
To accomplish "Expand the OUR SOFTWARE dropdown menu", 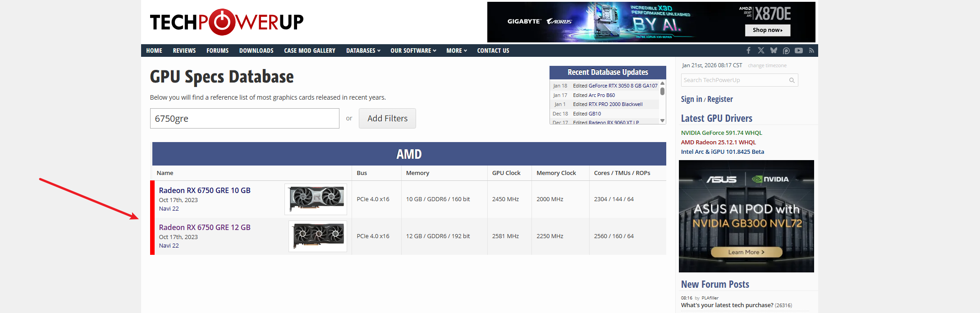I will (413, 51).
